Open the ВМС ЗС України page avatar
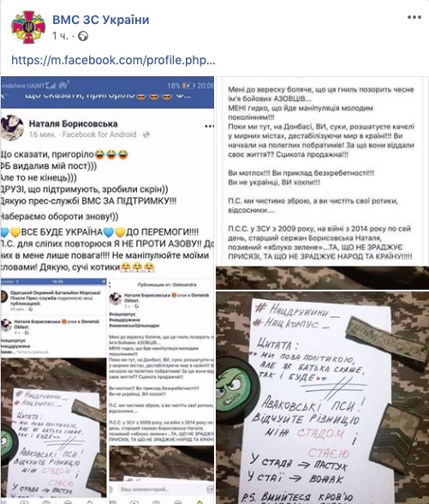429x504 pixels. (x=28, y=27)
